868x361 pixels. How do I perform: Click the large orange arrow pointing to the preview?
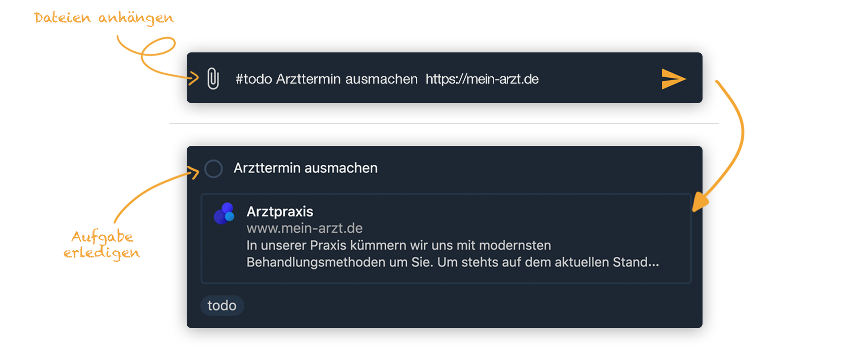pyautogui.click(x=731, y=149)
